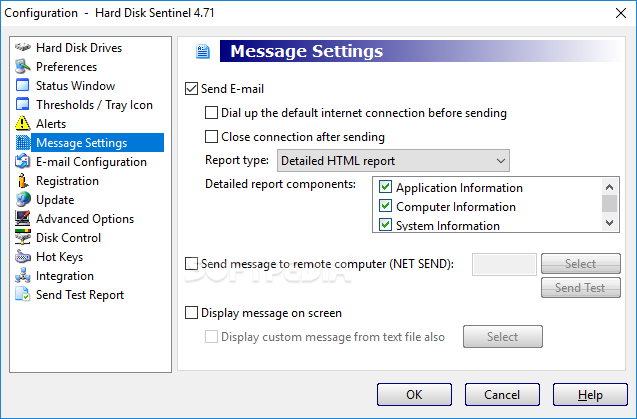Click the E-mail Configuration icon
The image size is (637, 419).
(x=23, y=161)
